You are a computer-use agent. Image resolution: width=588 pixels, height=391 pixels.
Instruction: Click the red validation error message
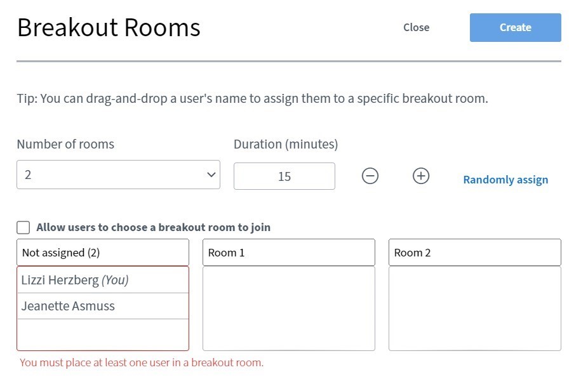142,363
